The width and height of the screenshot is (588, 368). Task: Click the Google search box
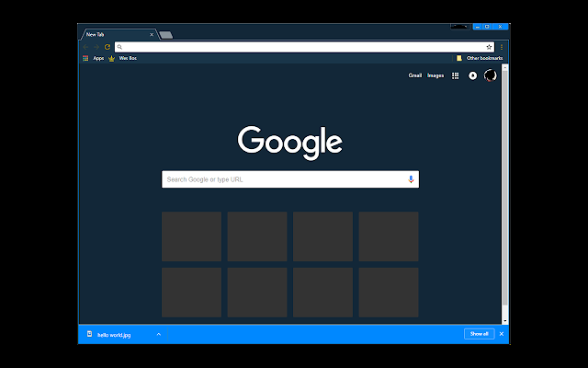point(290,179)
